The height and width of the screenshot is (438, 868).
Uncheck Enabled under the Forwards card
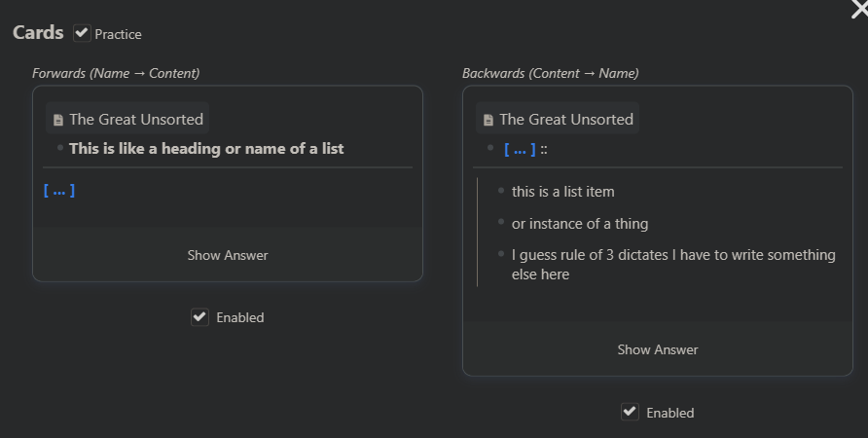pos(199,316)
